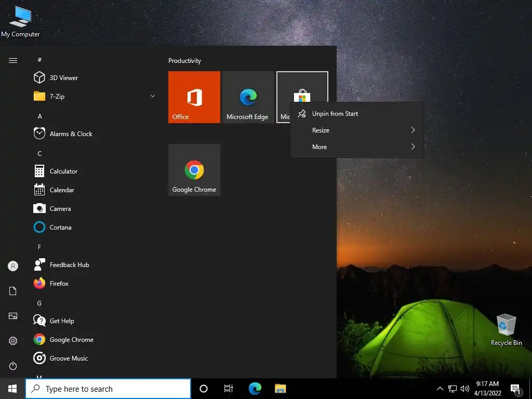Launch Google Chrome from the app list
The height and width of the screenshot is (399, 532).
click(94, 339)
